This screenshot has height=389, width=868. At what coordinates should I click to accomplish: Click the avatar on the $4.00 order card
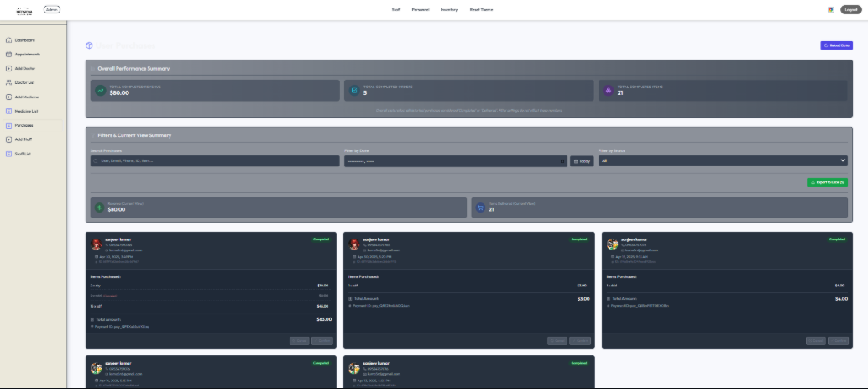[x=612, y=244]
